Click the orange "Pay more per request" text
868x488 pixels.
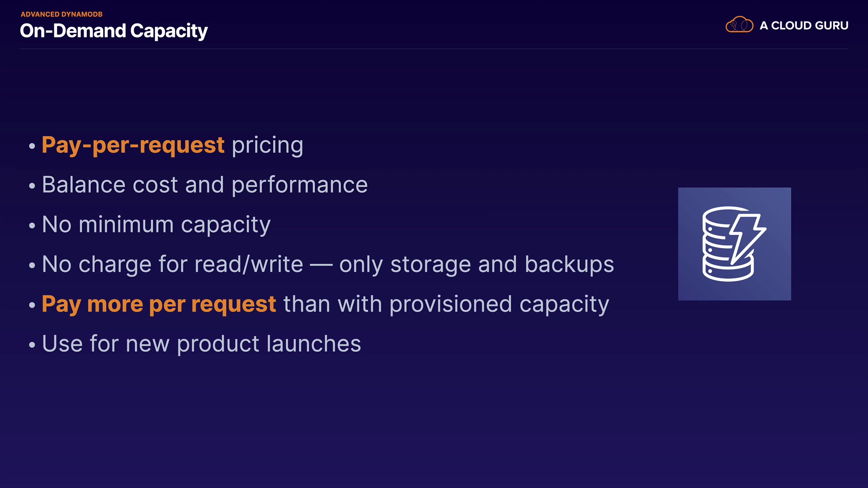coord(159,304)
